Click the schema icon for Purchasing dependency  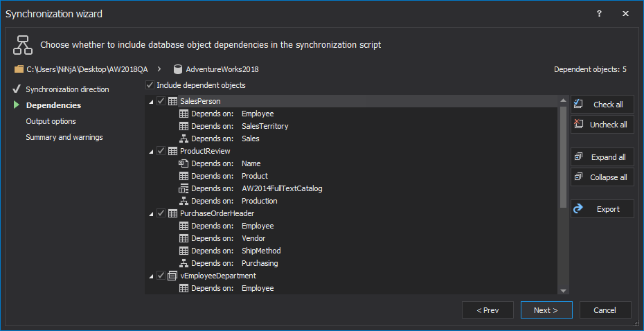(184, 263)
